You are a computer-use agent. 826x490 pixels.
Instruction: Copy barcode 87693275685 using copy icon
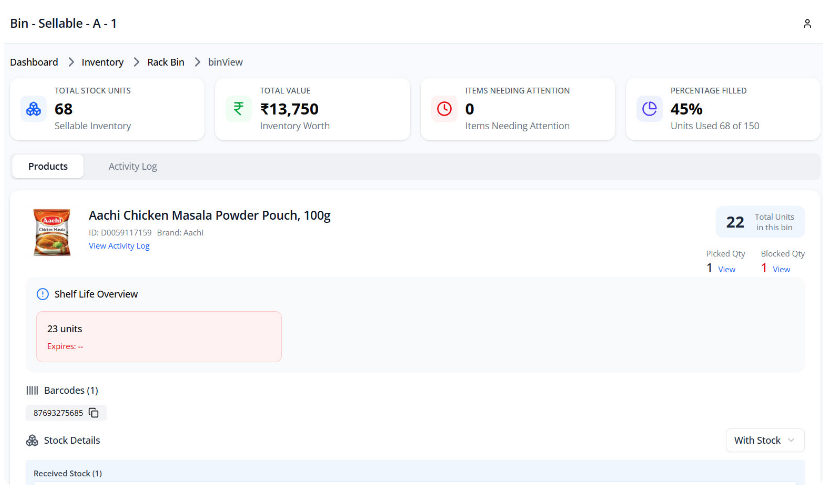[x=94, y=413]
